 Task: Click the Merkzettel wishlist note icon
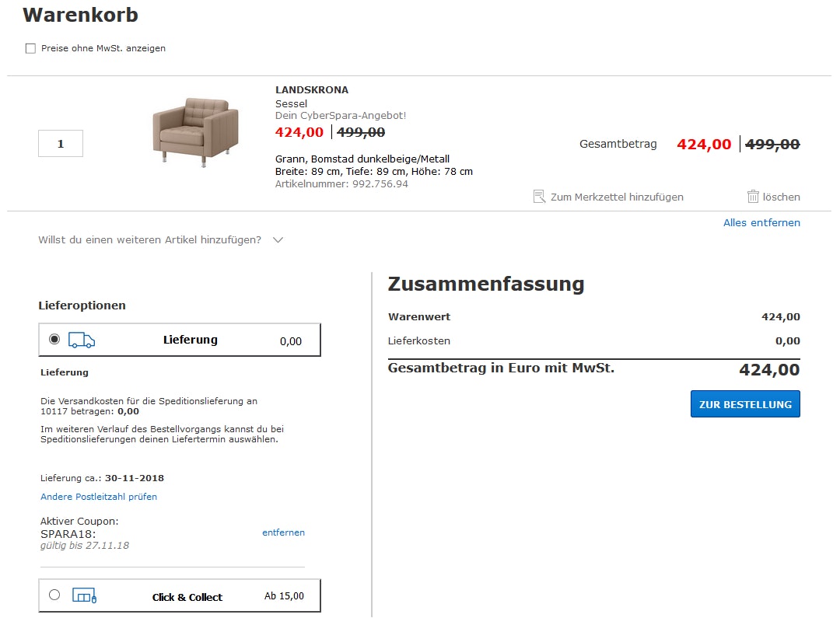[540, 197]
